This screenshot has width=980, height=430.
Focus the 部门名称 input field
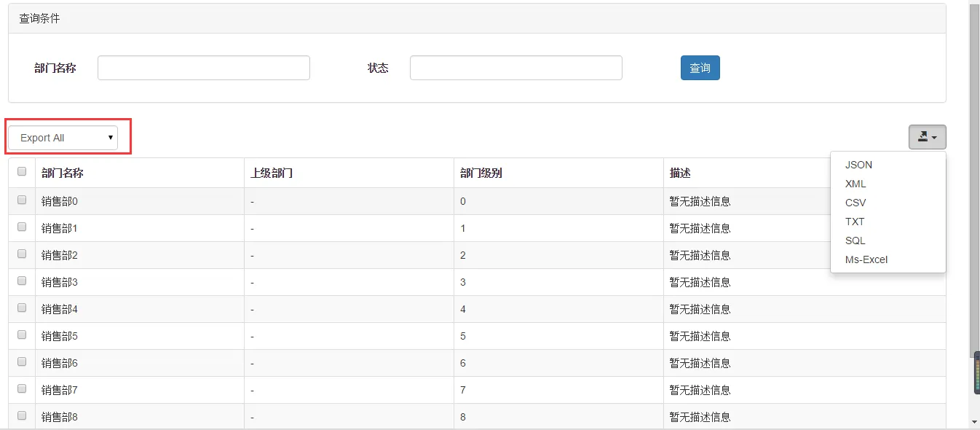point(204,68)
